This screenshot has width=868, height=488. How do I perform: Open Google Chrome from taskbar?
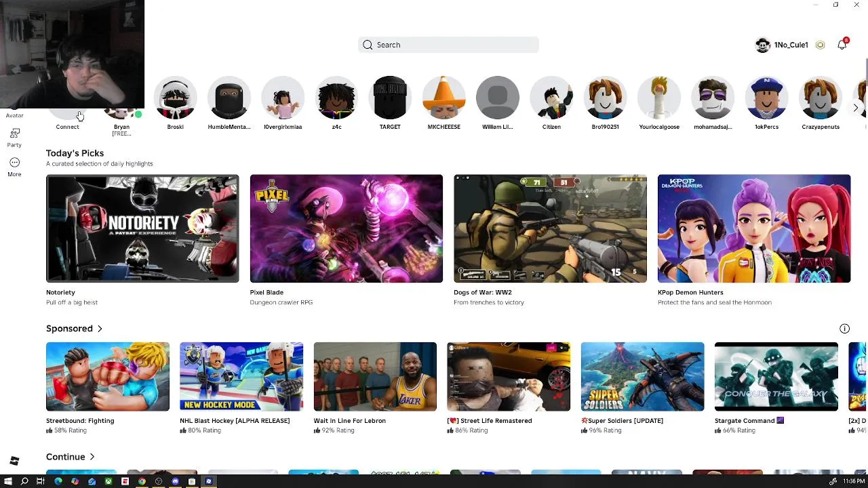[142, 481]
